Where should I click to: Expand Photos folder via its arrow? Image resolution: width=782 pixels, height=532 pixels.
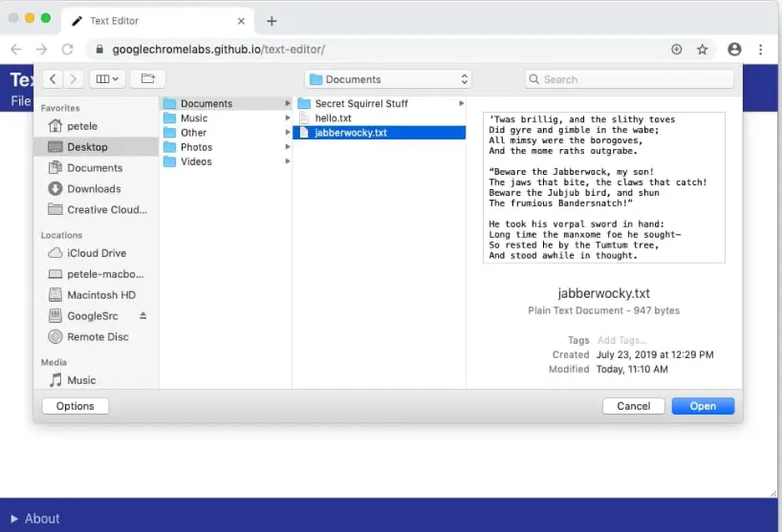click(x=287, y=147)
